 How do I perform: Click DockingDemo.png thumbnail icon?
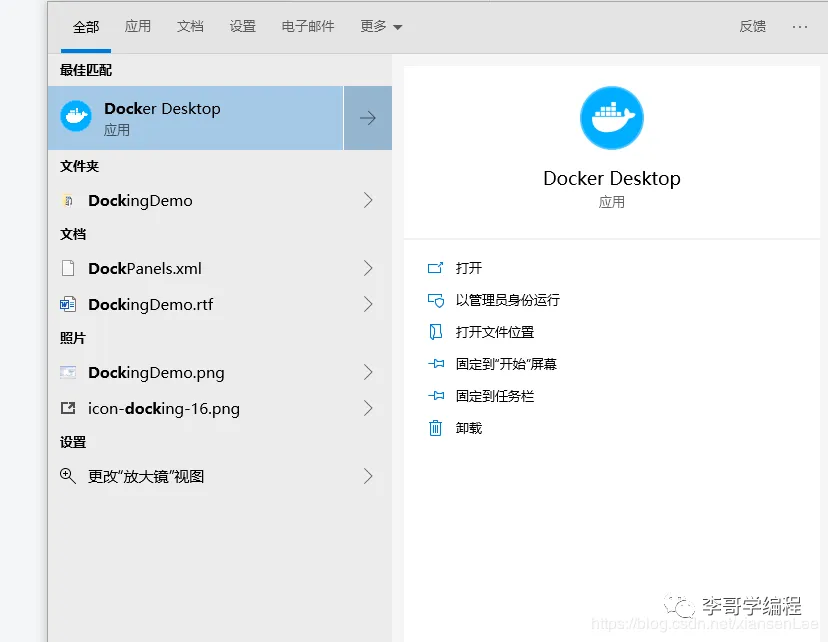click(x=68, y=372)
